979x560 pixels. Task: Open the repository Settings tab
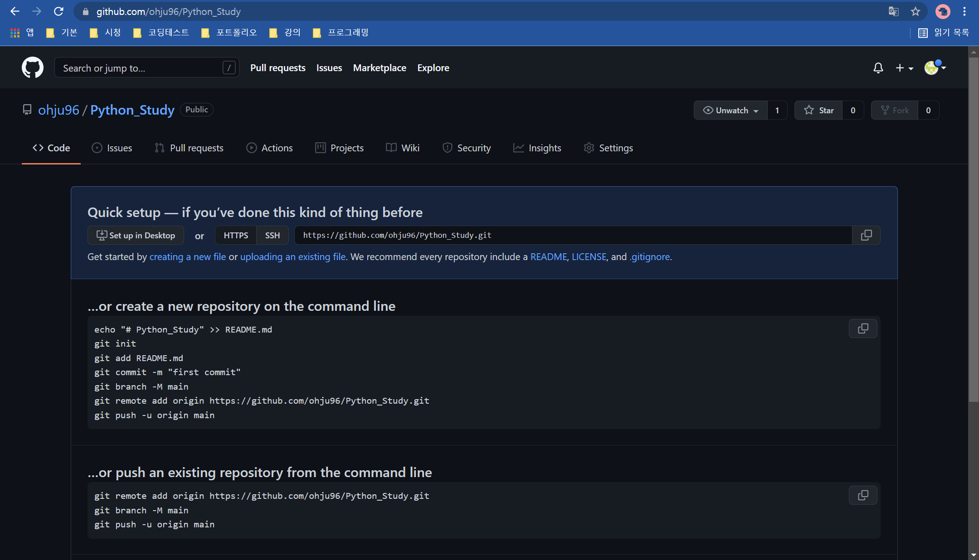coord(609,148)
